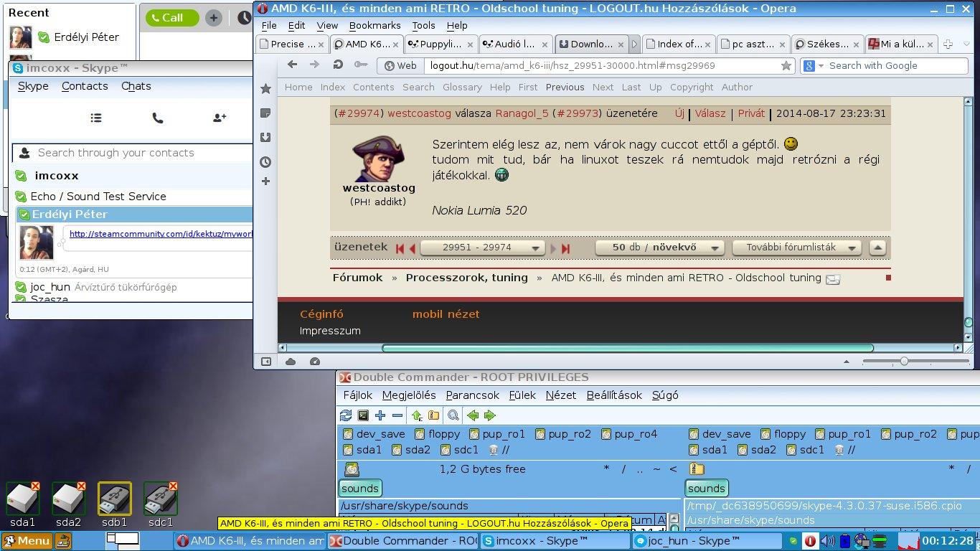Open Skype call phone icon
This screenshot has height=551, width=980.
[158, 118]
